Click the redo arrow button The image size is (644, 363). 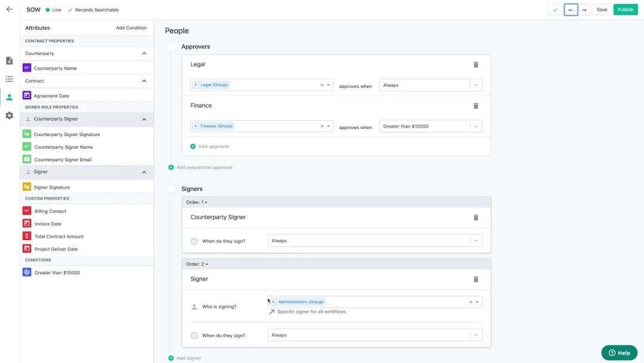[x=584, y=10]
